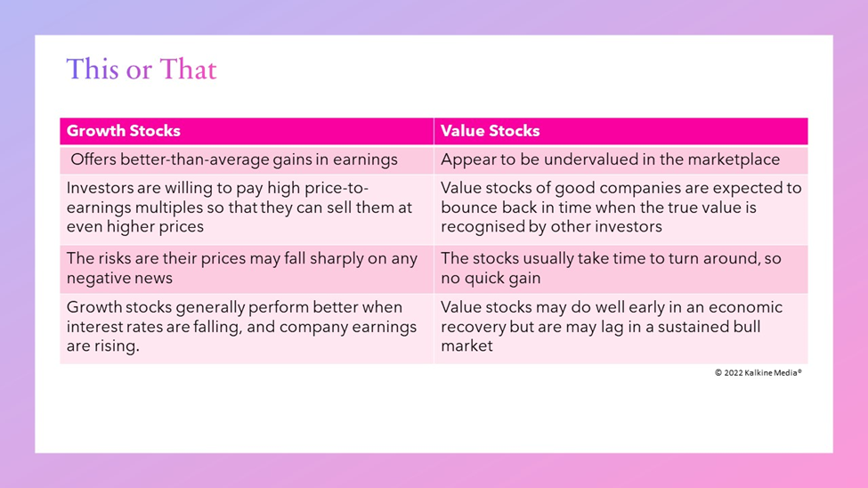Select the cell about interest rates falling

pos(247,329)
